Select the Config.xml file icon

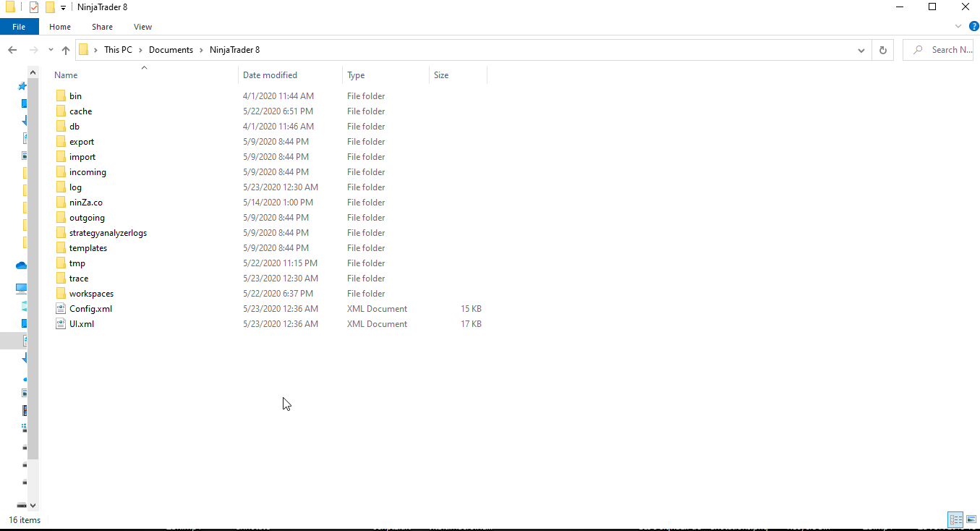(61, 309)
